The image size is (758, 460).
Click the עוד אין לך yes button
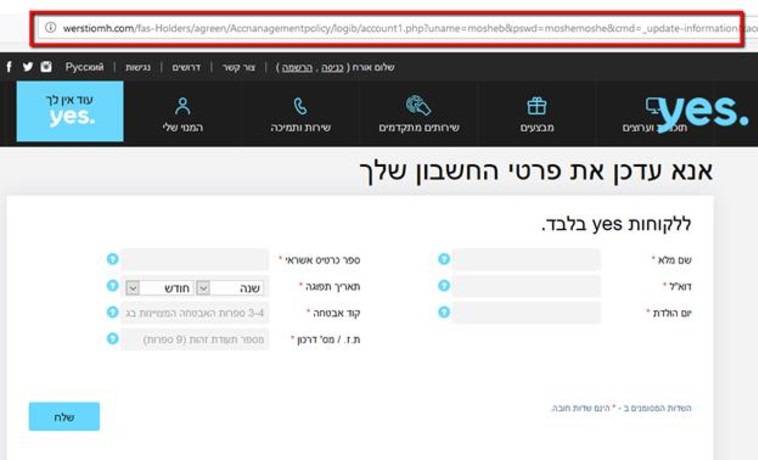tap(70, 111)
